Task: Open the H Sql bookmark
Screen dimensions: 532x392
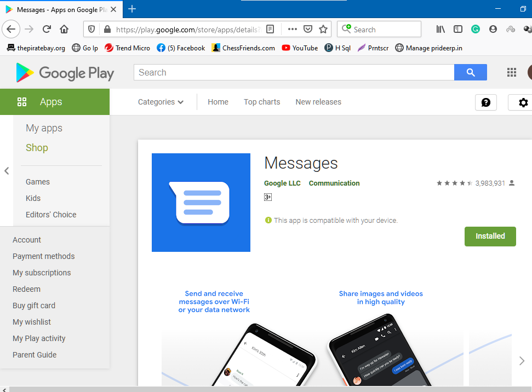Action: click(337, 48)
